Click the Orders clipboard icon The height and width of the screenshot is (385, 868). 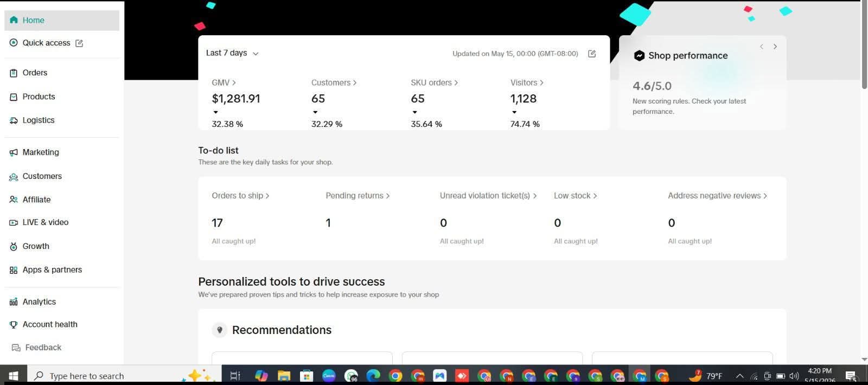tap(14, 73)
